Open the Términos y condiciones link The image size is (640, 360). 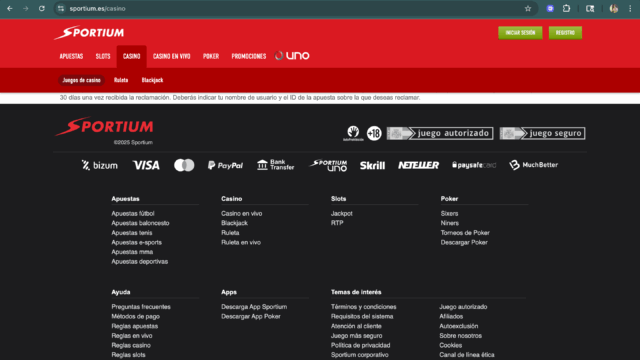[x=363, y=307]
